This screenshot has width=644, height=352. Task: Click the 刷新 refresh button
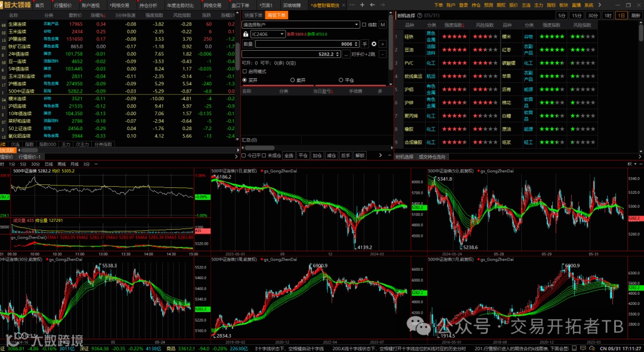(x=636, y=16)
